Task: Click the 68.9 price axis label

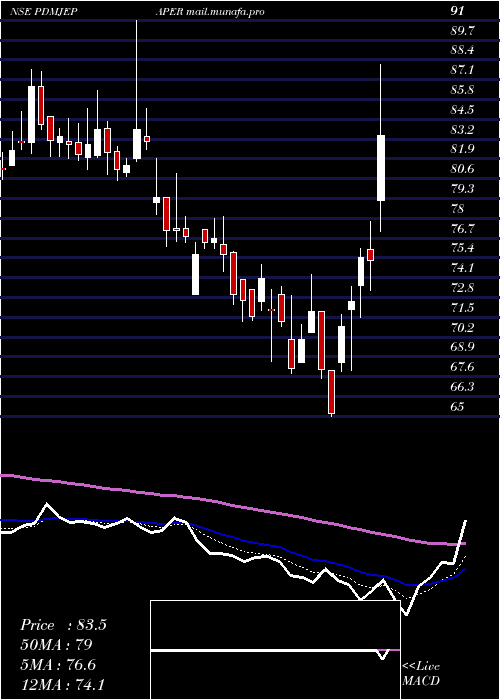Action: [462, 347]
